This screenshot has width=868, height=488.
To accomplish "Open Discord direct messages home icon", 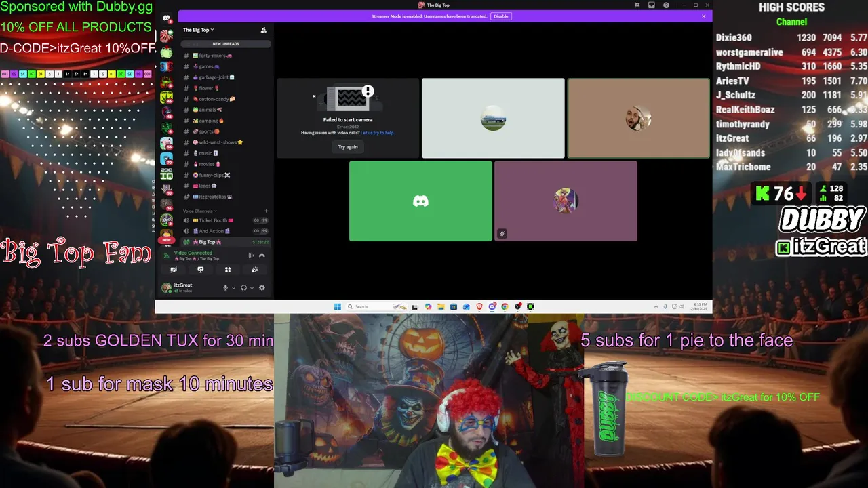I will tap(166, 18).
